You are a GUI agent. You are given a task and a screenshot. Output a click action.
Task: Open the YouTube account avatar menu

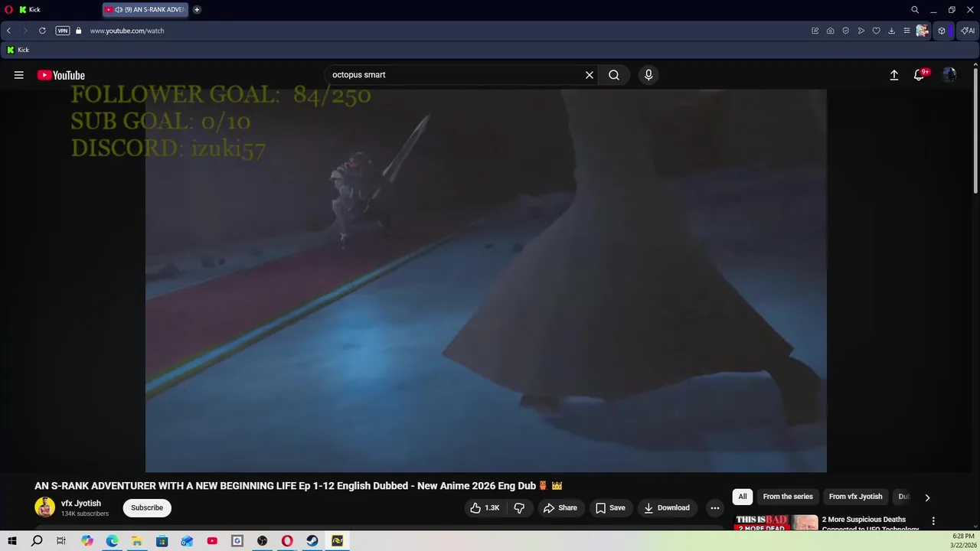(949, 75)
